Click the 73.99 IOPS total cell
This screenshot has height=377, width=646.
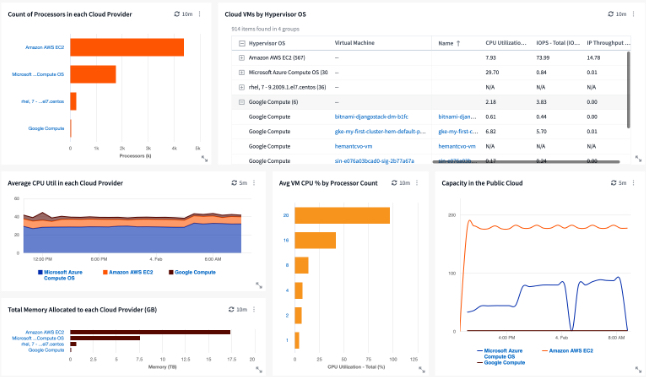click(543, 58)
